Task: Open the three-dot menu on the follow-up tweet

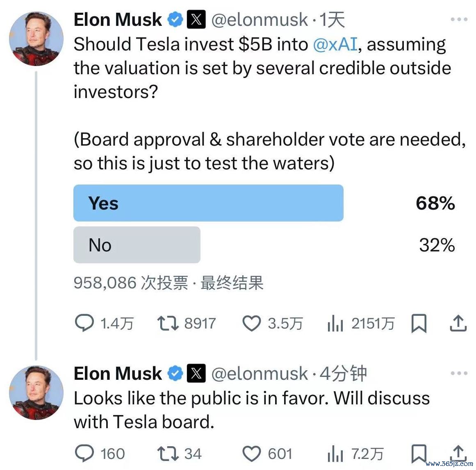Action: click(459, 373)
